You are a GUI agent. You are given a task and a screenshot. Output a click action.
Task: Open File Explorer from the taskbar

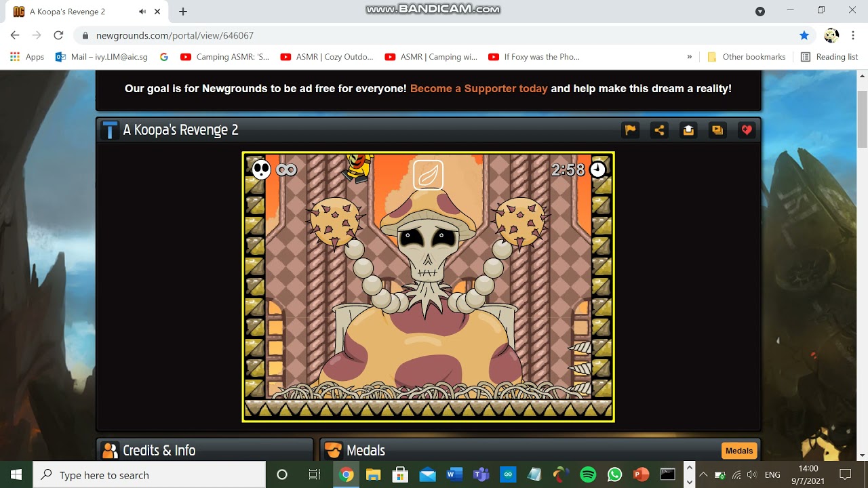pyautogui.click(x=373, y=474)
